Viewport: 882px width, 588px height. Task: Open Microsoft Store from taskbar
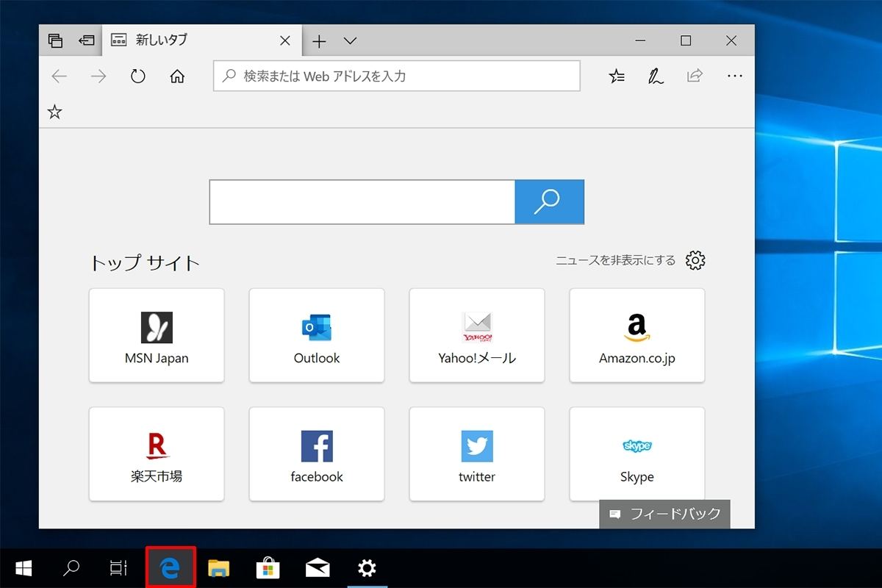(x=268, y=567)
